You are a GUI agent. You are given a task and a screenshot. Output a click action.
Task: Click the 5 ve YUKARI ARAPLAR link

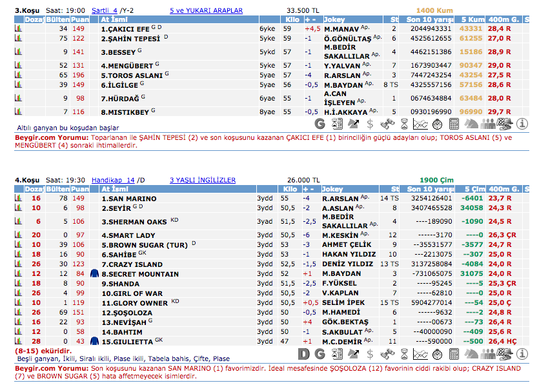tap(206, 11)
